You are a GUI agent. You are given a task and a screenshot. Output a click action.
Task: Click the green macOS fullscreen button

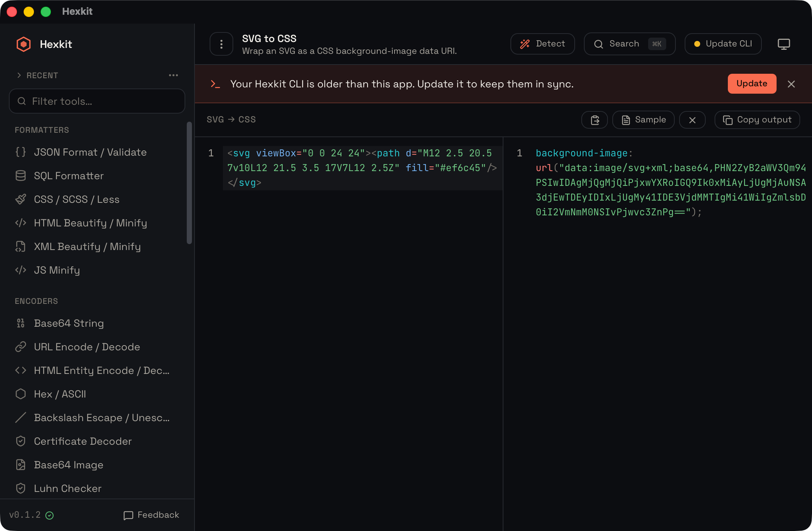coord(46,12)
